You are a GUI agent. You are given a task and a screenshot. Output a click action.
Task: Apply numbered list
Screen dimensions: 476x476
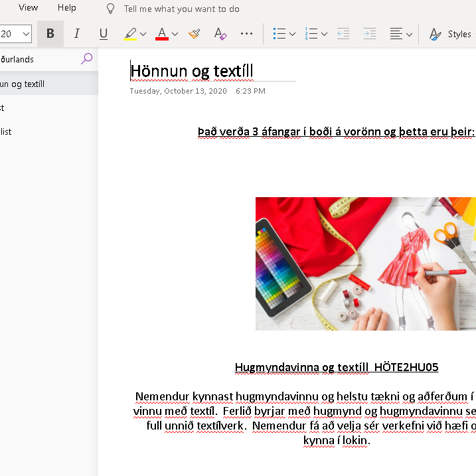(x=311, y=34)
